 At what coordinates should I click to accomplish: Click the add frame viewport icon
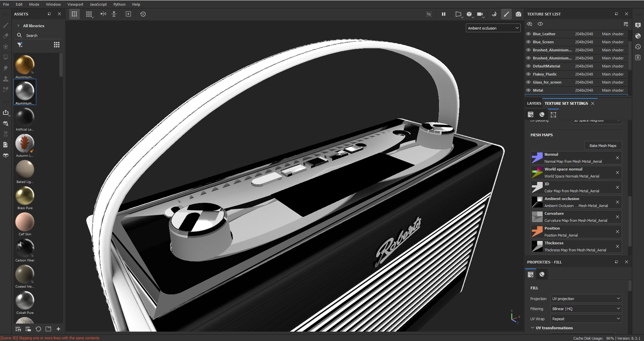tap(128, 14)
